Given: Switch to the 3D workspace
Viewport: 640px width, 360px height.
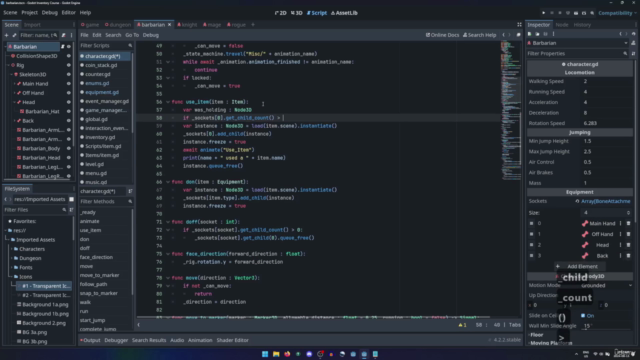Looking at the screenshot, I should pyautogui.click(x=297, y=13).
